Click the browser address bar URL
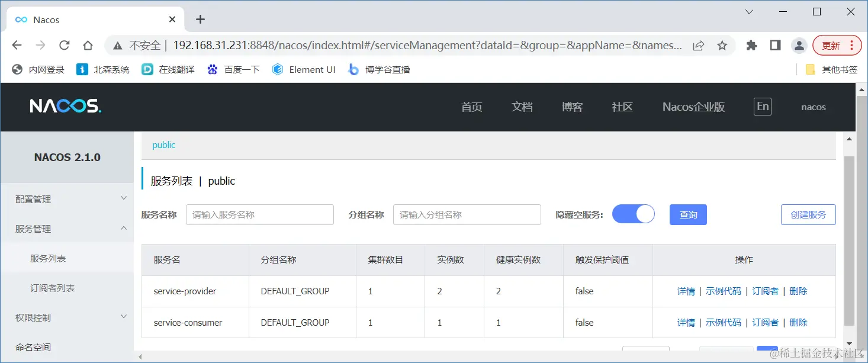 (427, 46)
